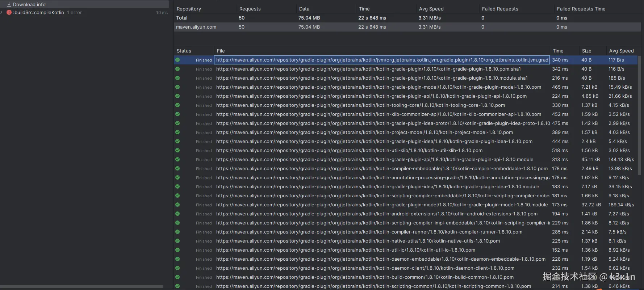Click green check icon of jvm.gradle.plugin row
644x290 pixels.
pos(177,60)
